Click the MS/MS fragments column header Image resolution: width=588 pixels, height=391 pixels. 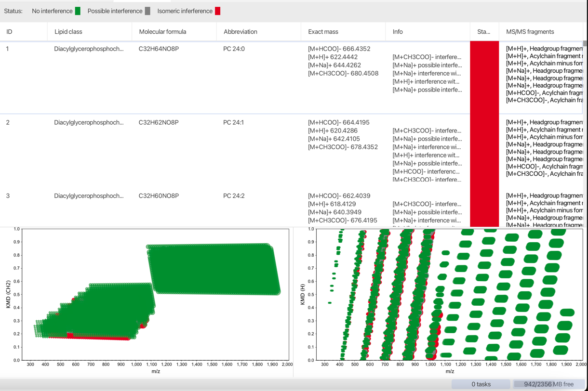[x=541, y=32]
